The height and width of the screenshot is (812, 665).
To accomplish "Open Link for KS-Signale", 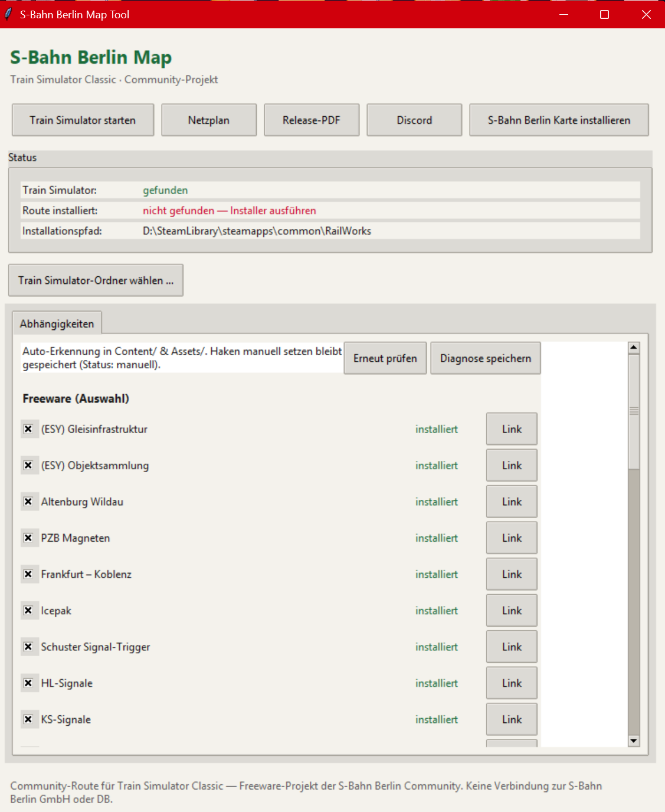I will (x=512, y=719).
